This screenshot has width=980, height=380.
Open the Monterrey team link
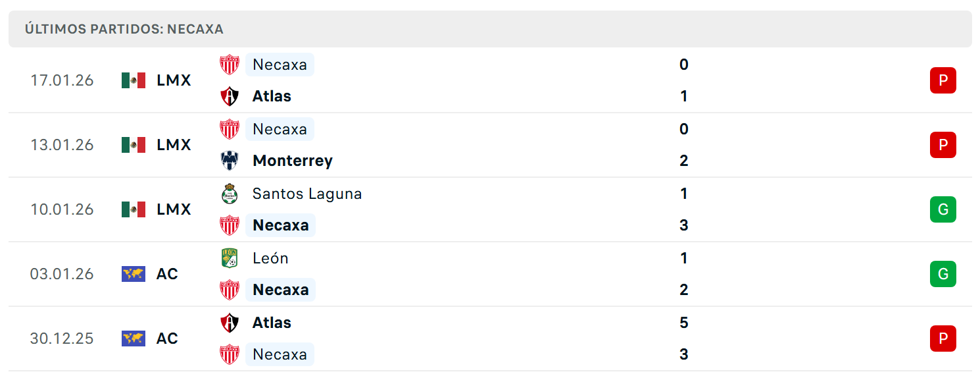point(293,161)
